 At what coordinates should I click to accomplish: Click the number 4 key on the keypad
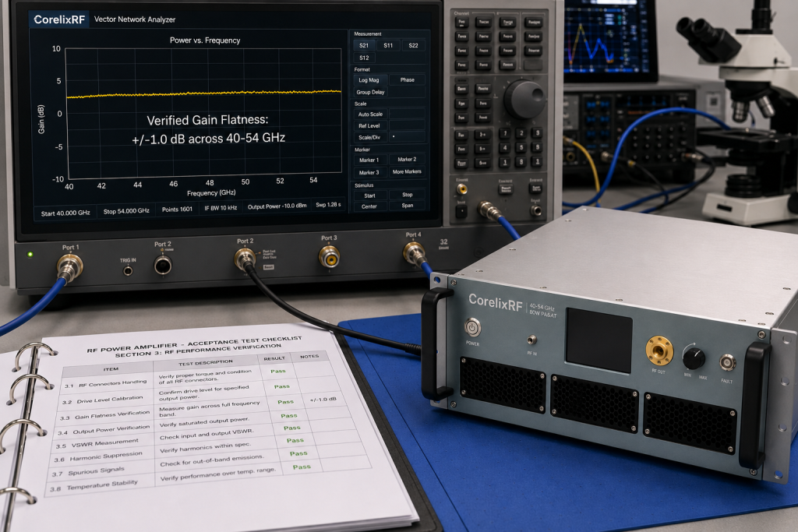(x=505, y=148)
